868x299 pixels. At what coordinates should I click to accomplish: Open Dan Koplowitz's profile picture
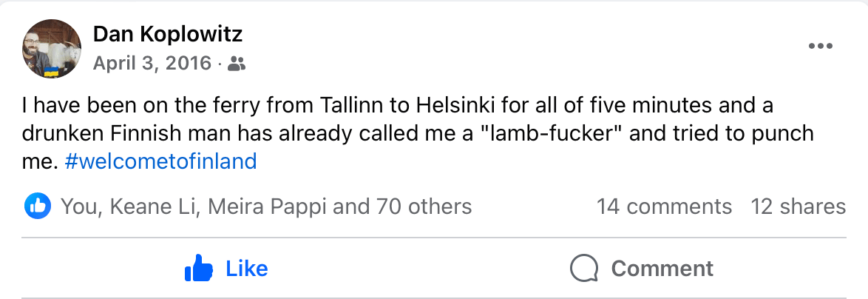pos(52,49)
